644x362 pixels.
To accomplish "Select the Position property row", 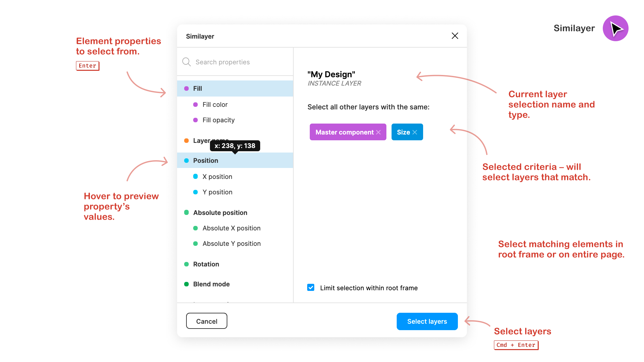I will pos(205,160).
